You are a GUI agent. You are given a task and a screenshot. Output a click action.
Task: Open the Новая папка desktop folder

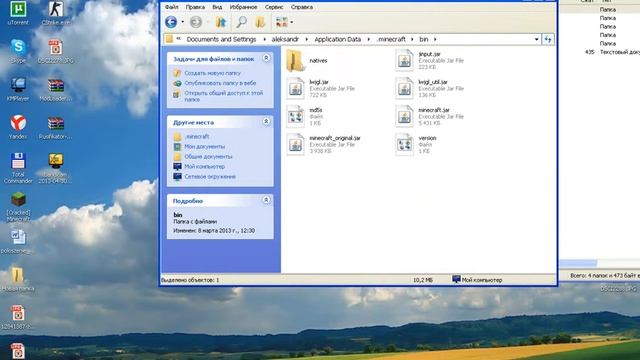(18, 280)
